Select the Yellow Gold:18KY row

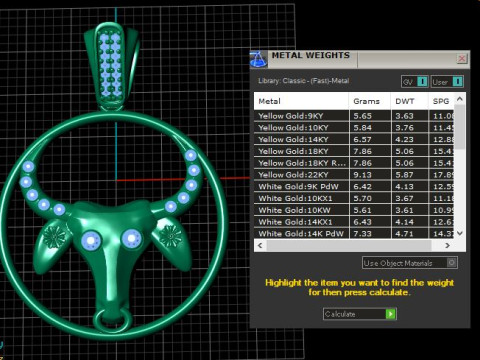[x=354, y=151]
